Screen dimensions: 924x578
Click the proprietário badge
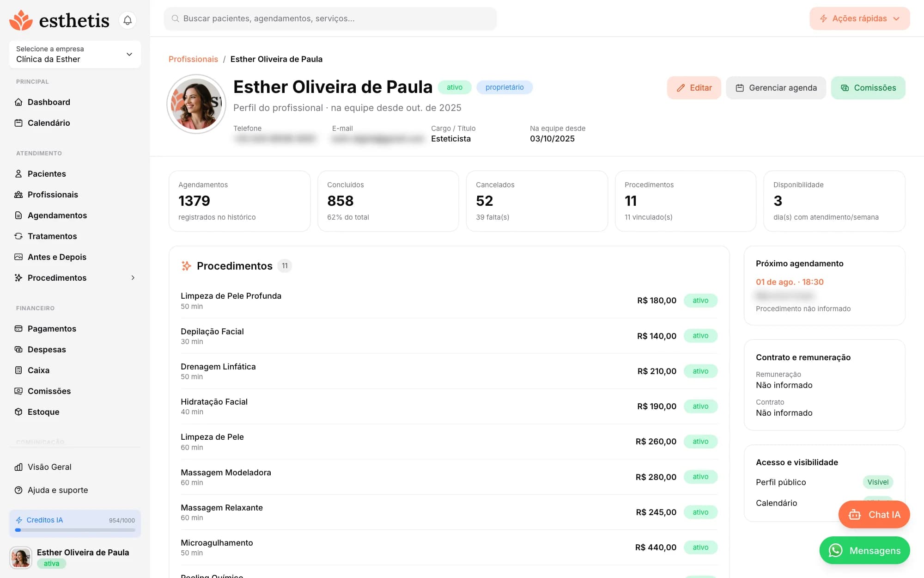pos(505,87)
